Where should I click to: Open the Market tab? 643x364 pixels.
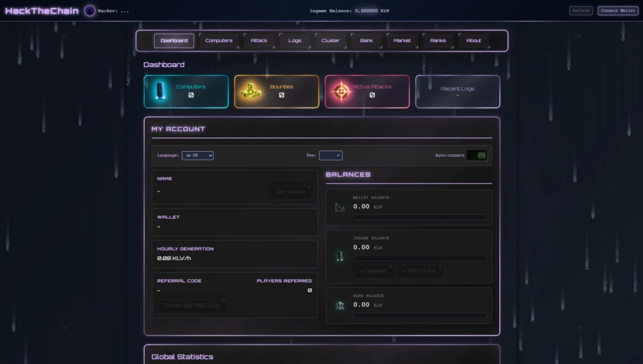(402, 40)
